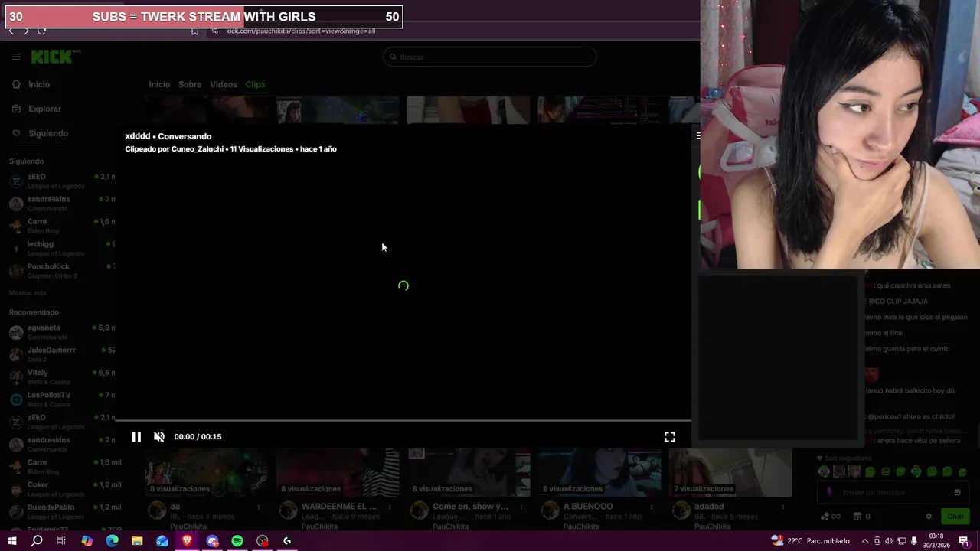
Task: Open OBS Studio from taskbar
Action: [263, 541]
